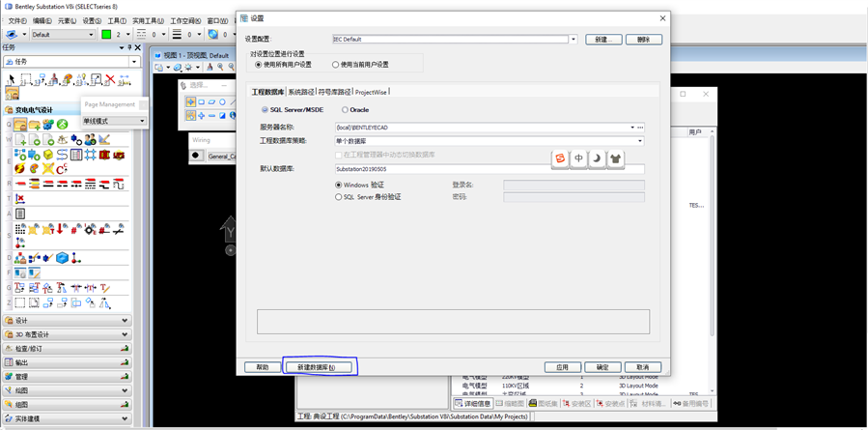This screenshot has height=430, width=868.
Task: Open the 设置配置 IEC Default dropdown
Action: (x=574, y=40)
